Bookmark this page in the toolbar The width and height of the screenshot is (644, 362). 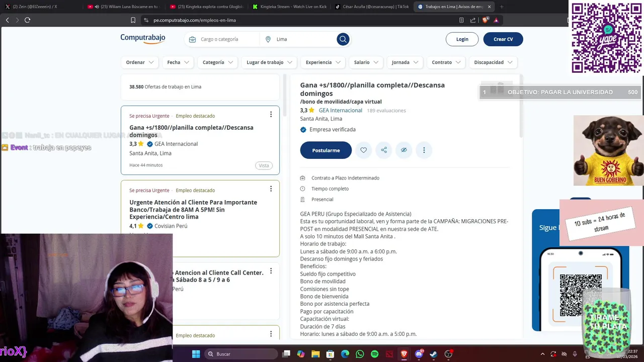[x=133, y=20]
